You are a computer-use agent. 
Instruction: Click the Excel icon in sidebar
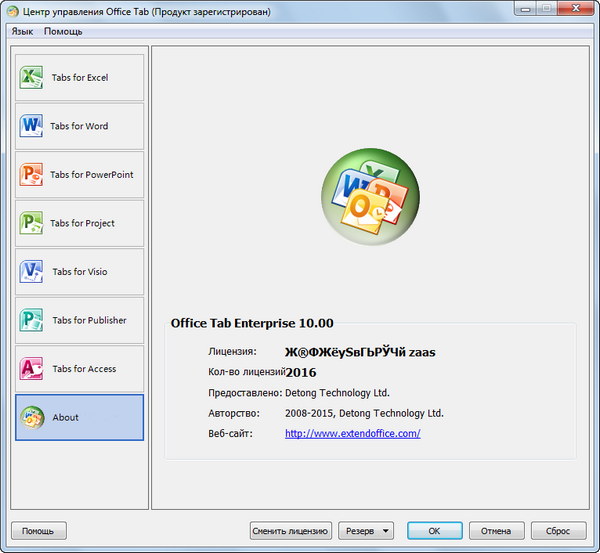(31, 78)
